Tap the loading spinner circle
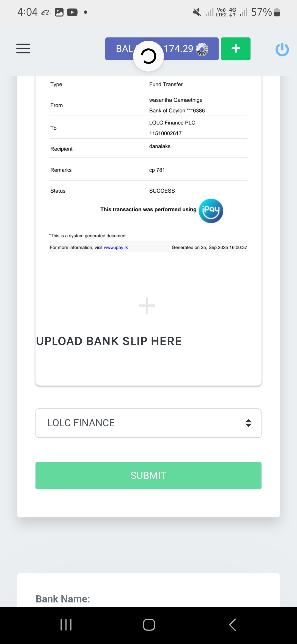 (148, 56)
